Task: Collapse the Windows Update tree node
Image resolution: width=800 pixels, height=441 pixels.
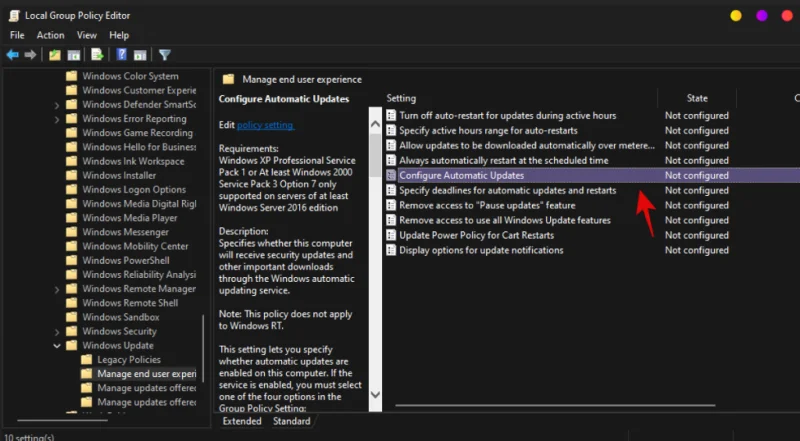Action: (x=56, y=346)
